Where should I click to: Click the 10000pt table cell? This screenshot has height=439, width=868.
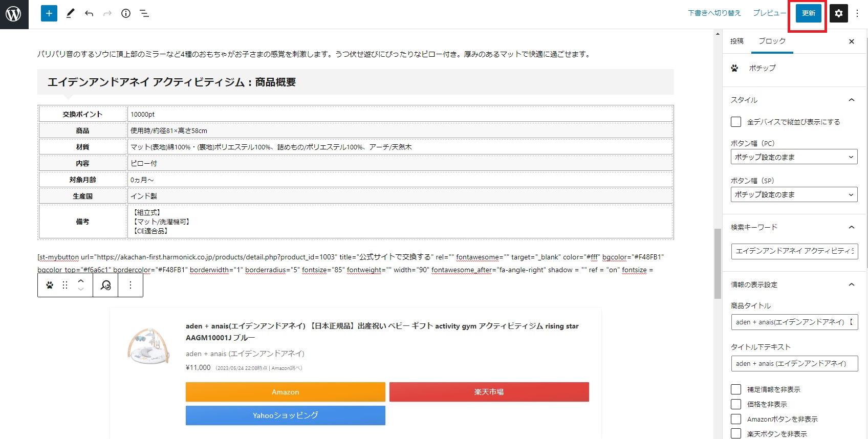point(400,114)
